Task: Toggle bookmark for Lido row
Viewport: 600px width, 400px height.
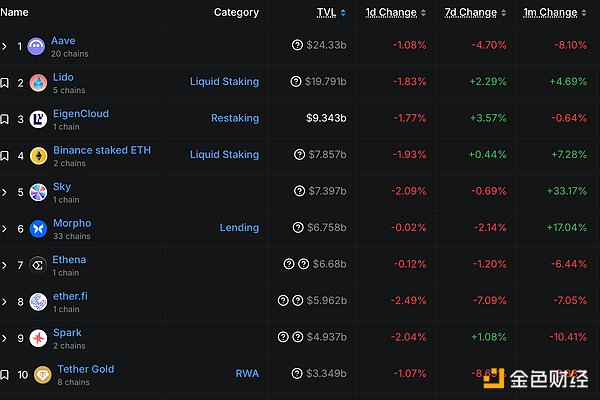Action: [6, 82]
